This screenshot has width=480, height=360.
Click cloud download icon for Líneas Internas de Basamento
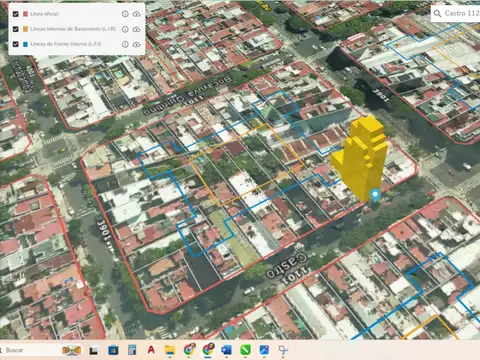pyautogui.click(x=136, y=29)
